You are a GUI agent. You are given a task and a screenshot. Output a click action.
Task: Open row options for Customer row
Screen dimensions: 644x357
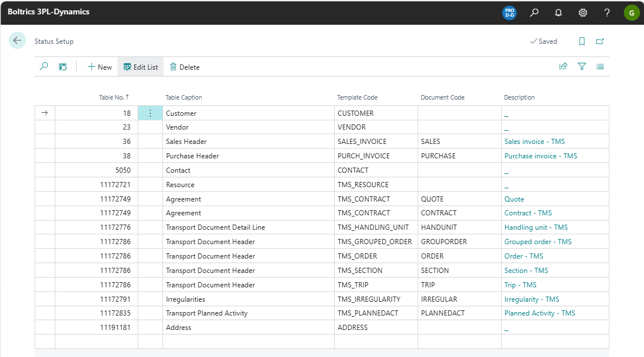point(150,113)
